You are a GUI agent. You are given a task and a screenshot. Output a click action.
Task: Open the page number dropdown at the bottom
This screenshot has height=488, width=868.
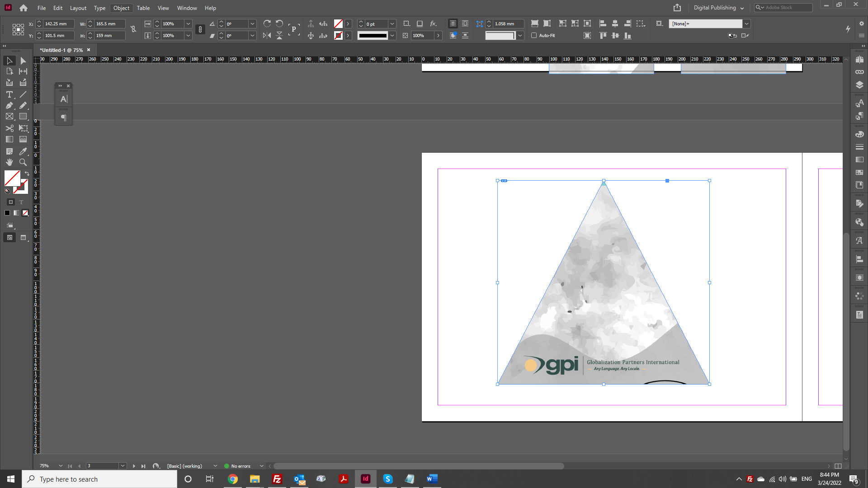coord(122,466)
